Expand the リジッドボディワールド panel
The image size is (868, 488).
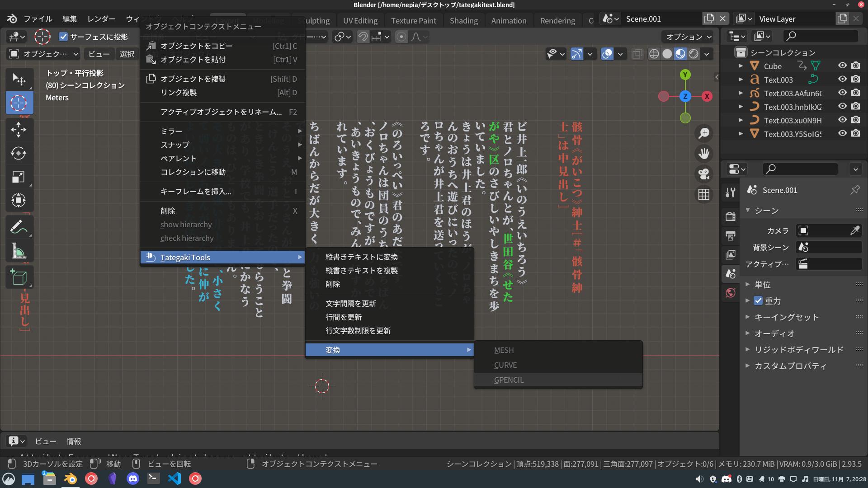coord(799,350)
